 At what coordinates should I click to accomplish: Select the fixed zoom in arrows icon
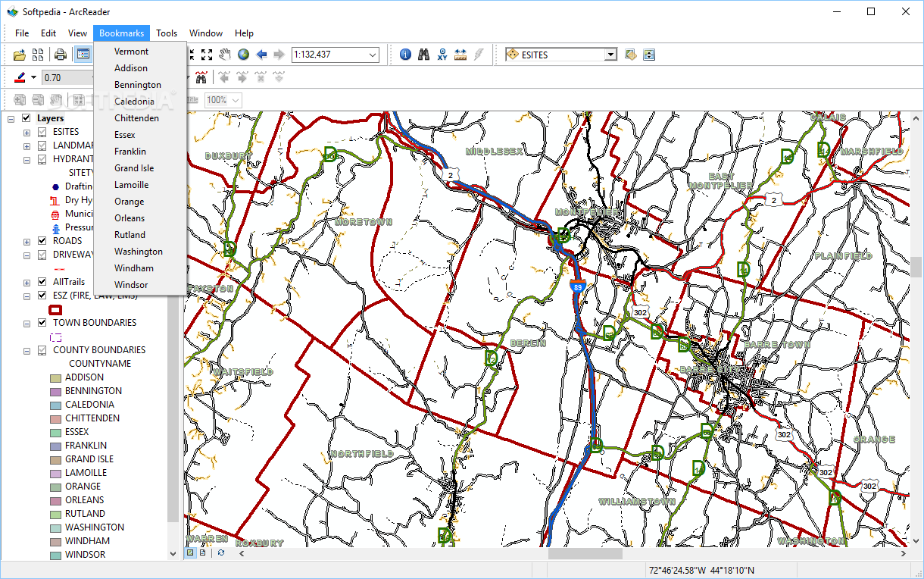[x=192, y=55]
